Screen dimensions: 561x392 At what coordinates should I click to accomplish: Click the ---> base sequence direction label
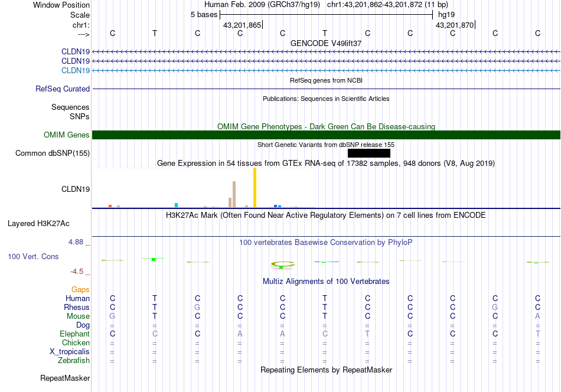(84, 34)
